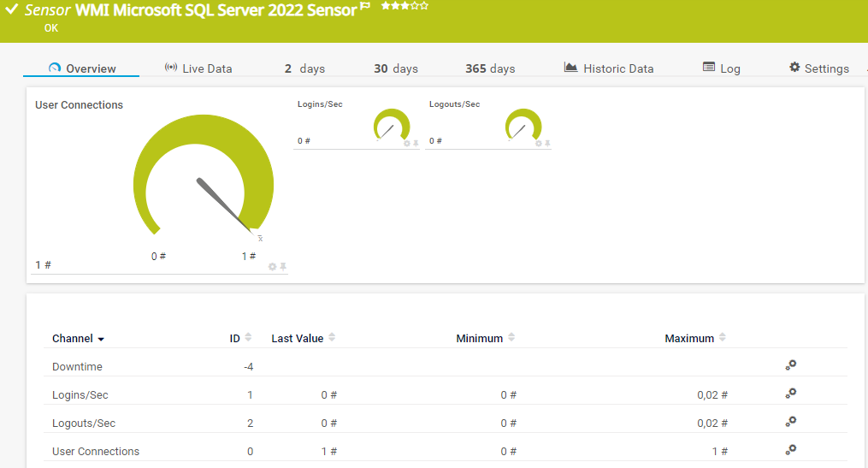
Task: Sort table by Channel column
Action: coord(78,339)
